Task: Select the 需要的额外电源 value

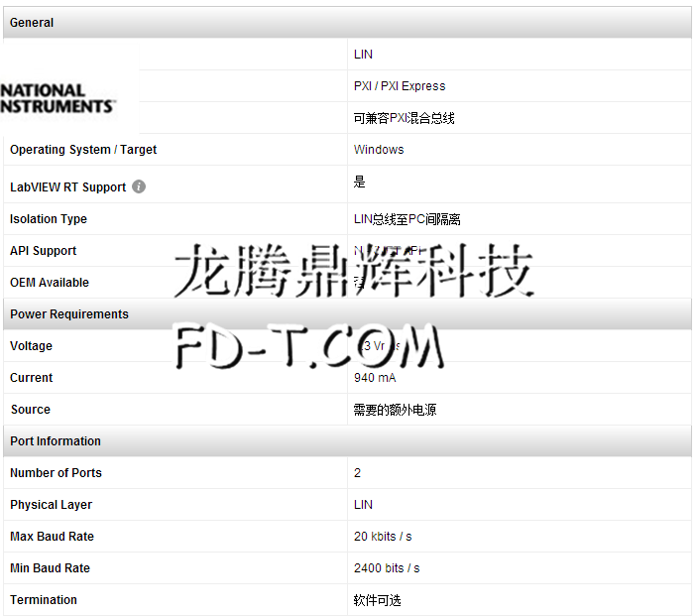Action: [x=395, y=410]
